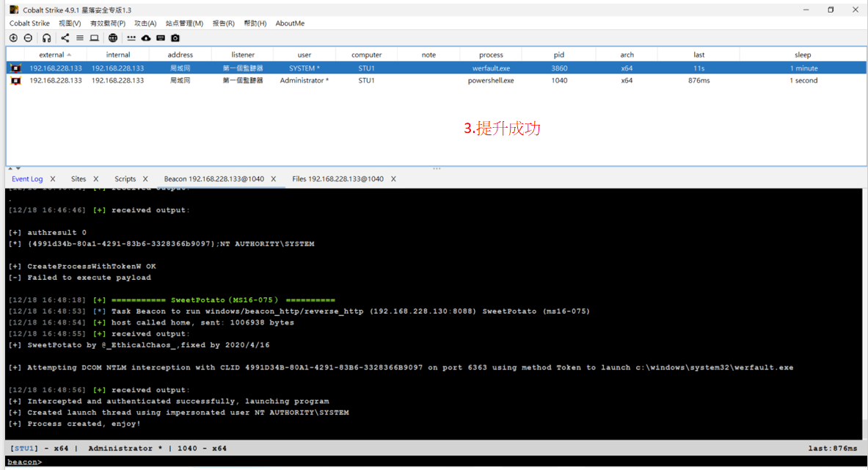Close the Scripts tab
Viewport: 868px width, 470px height.
(x=145, y=179)
